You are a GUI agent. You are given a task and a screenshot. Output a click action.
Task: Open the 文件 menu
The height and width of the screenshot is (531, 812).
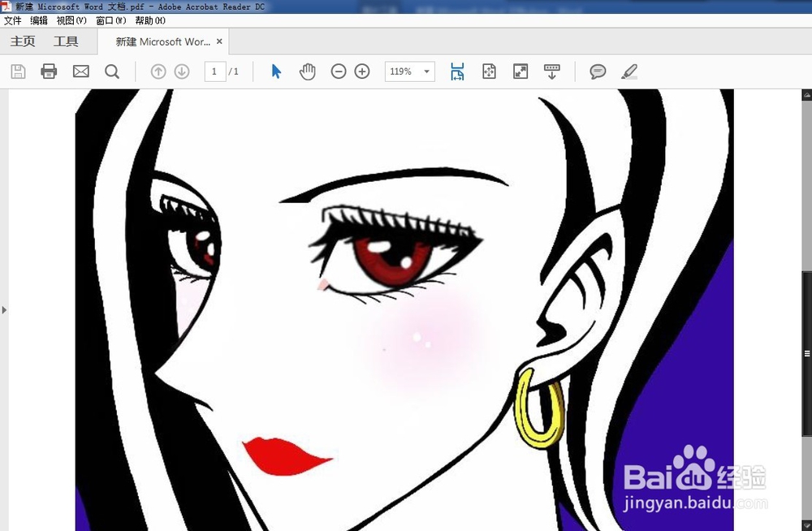click(x=12, y=21)
